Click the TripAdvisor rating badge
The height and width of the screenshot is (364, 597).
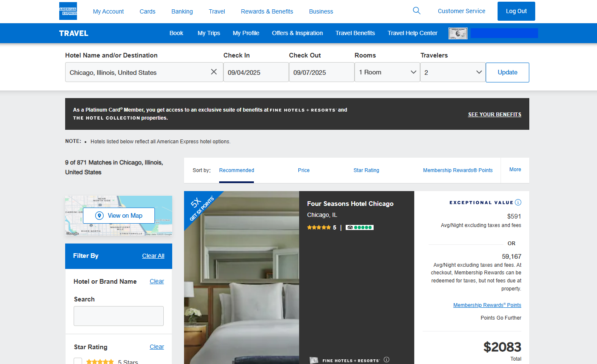click(x=359, y=227)
